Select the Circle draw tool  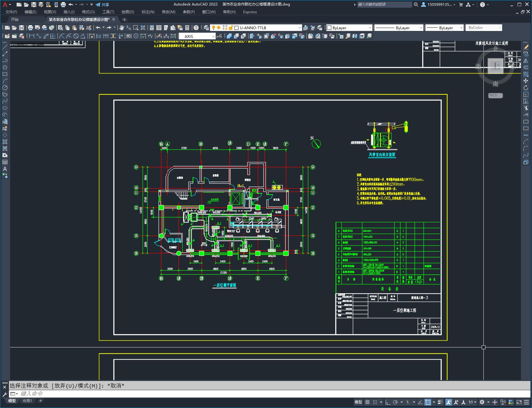[5, 88]
